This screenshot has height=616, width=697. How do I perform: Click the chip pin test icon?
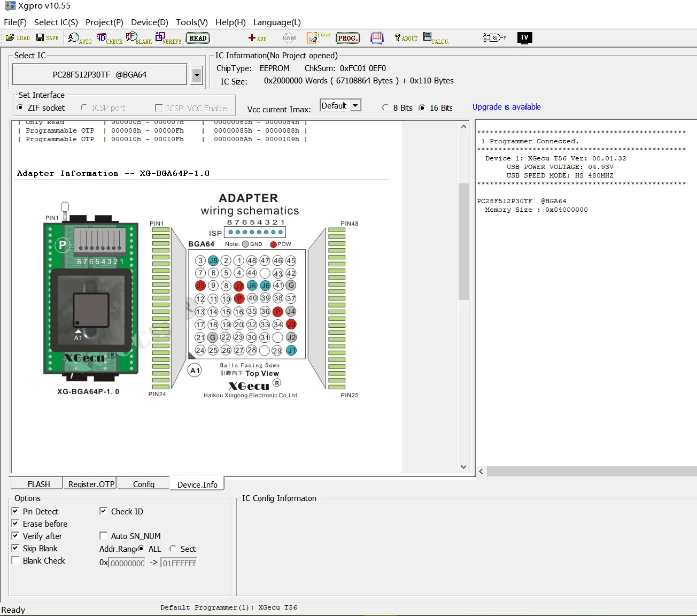pyautogui.click(x=377, y=38)
